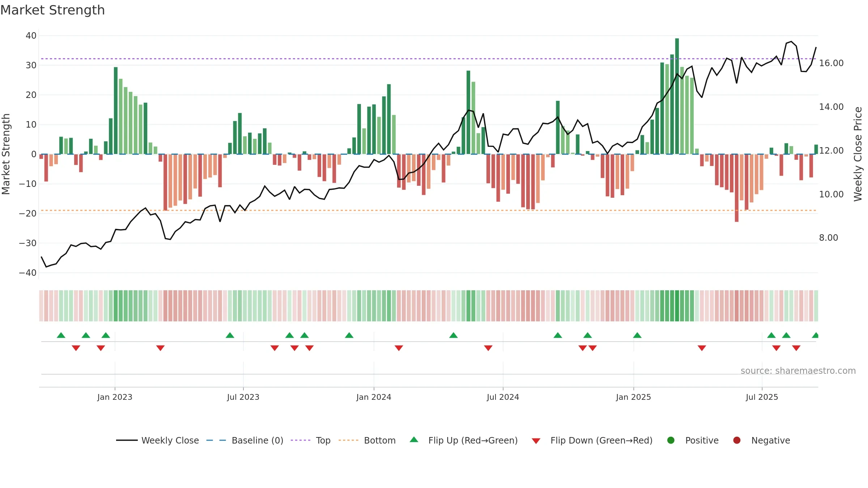Image resolution: width=868 pixels, height=488 pixels.
Task: Click the Jan 2025 axis label
Action: (633, 397)
